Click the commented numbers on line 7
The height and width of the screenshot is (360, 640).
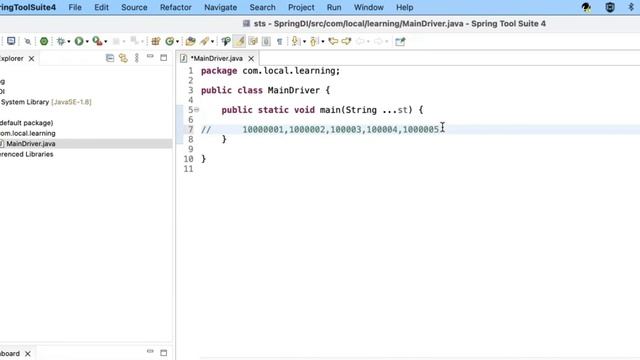[340, 129]
